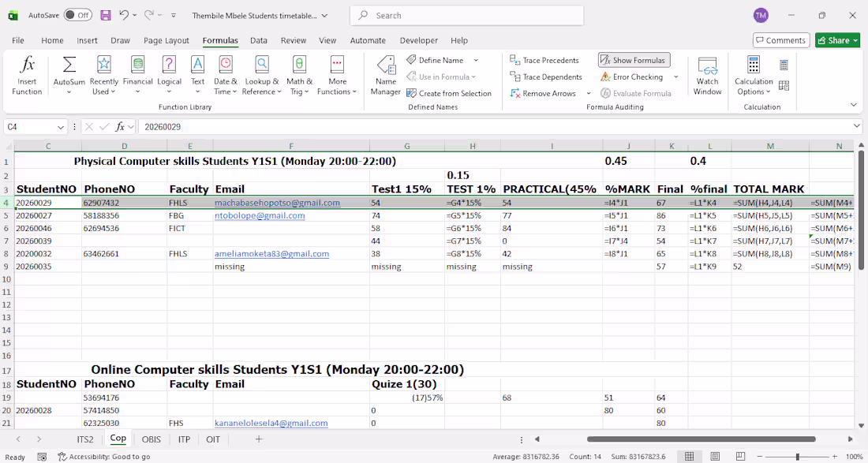The height and width of the screenshot is (463, 868).
Task: Expand the Calculation Options dropdown
Action: click(x=754, y=87)
